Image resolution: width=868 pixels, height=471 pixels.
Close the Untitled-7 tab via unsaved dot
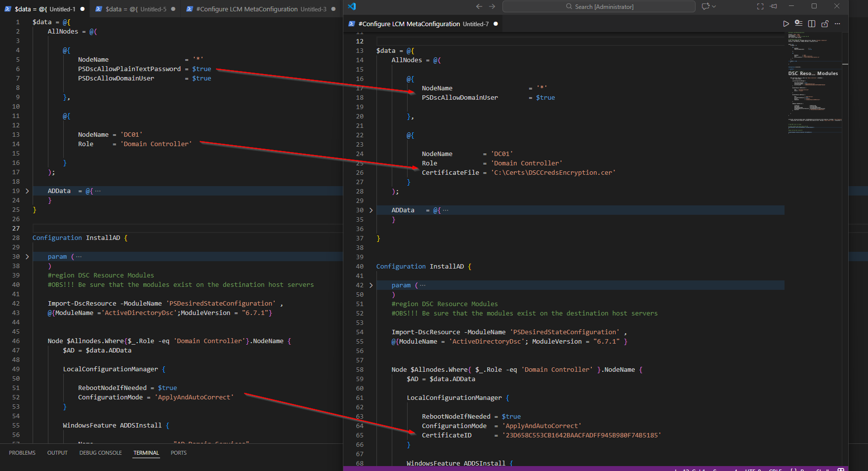click(x=496, y=24)
